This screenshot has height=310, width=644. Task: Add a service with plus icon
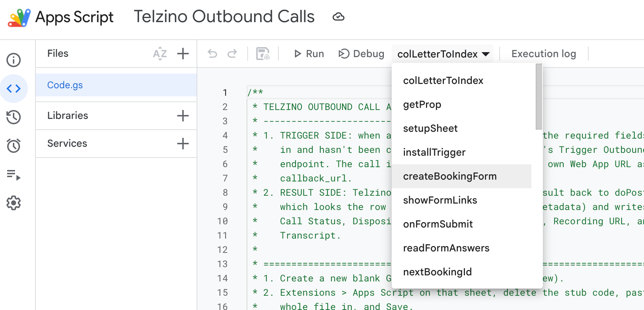pos(183,143)
